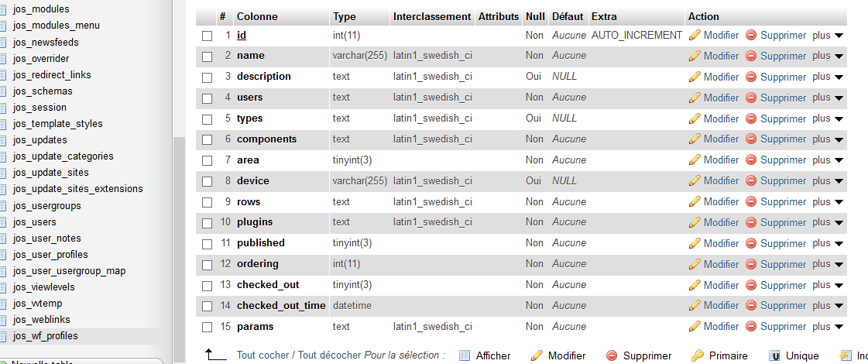Image resolution: width=868 pixels, height=364 pixels.
Task: Check the checkbox for the id column
Action: pos(207,36)
